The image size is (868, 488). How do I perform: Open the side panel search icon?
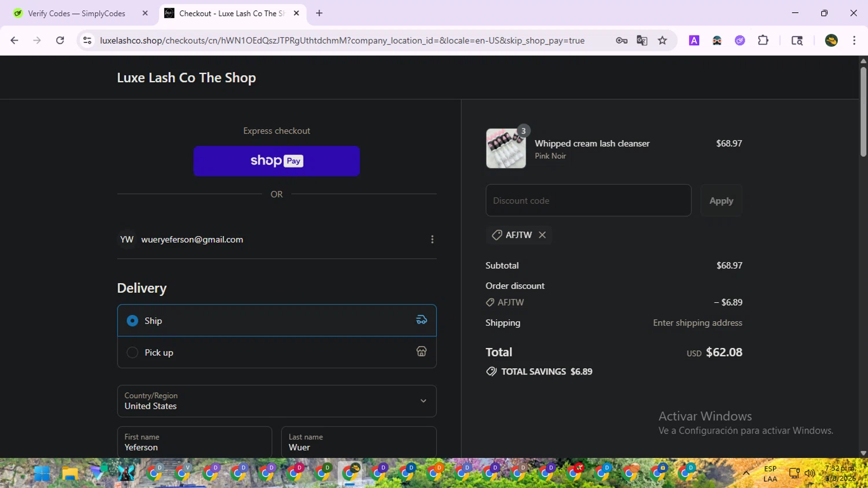(797, 41)
